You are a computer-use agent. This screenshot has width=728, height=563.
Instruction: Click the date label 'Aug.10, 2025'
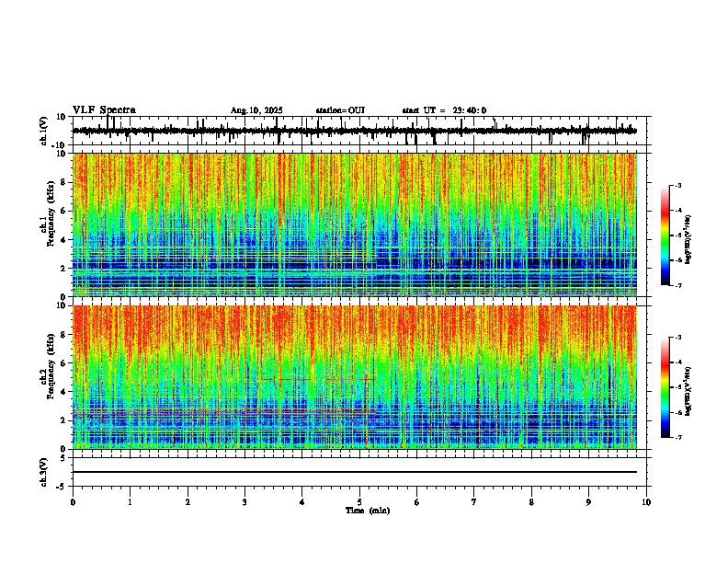(256, 110)
